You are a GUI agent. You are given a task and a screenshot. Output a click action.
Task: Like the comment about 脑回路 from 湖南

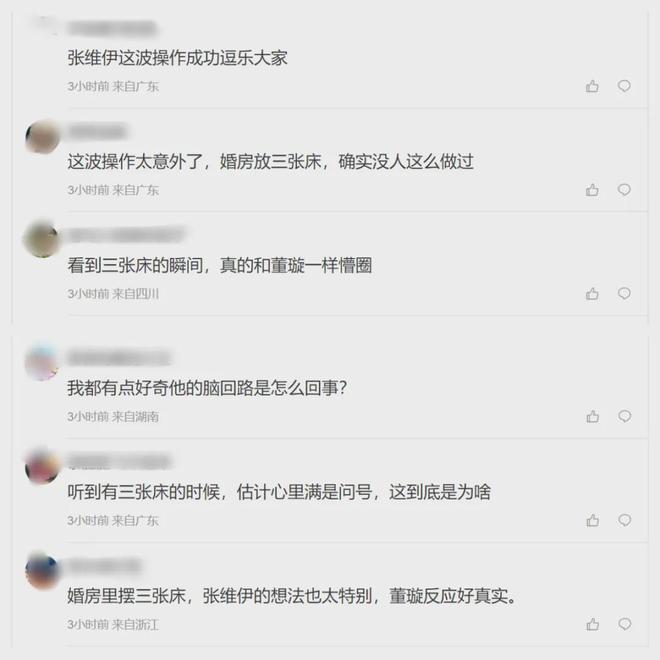[593, 416]
